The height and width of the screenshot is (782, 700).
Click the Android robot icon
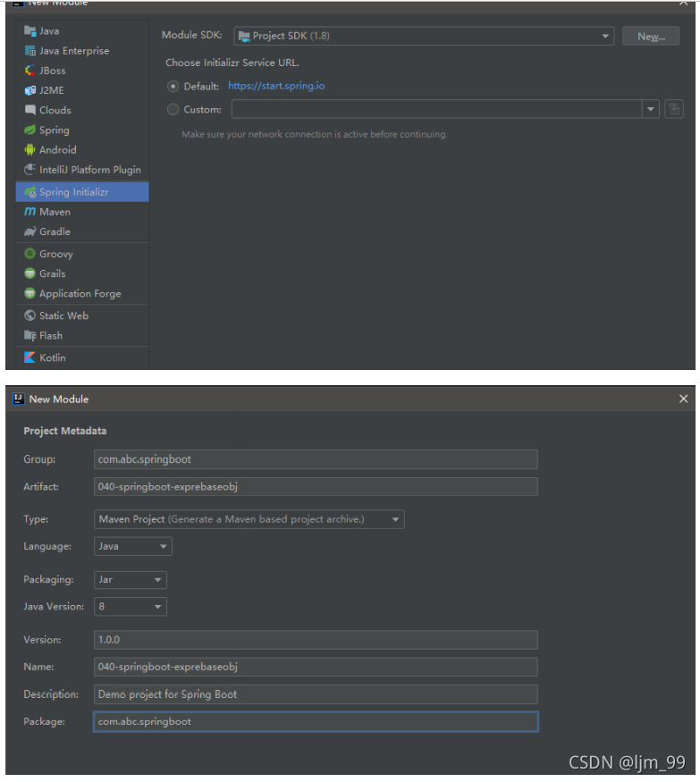click(x=30, y=149)
